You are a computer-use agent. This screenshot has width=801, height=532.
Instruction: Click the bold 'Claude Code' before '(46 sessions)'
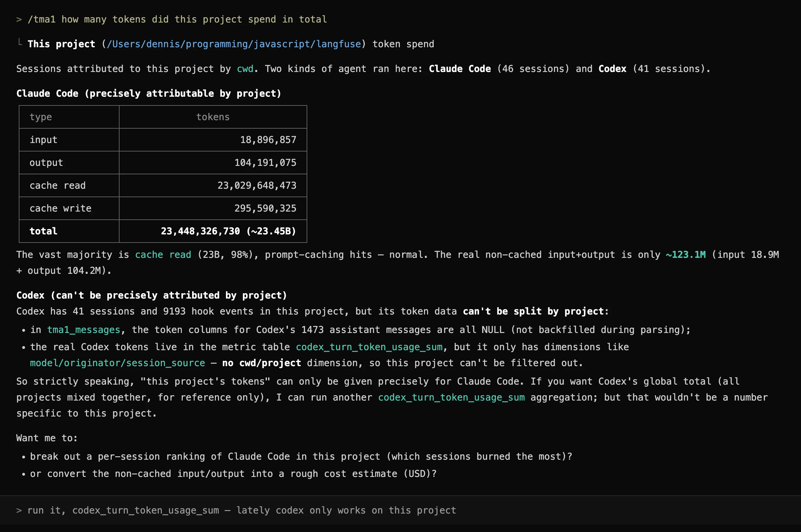(x=460, y=69)
